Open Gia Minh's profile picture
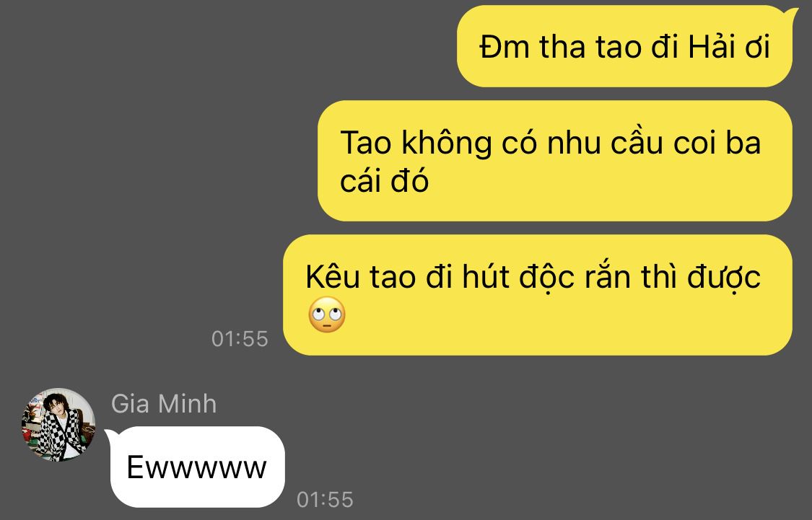The width and height of the screenshot is (812, 520). (x=58, y=424)
